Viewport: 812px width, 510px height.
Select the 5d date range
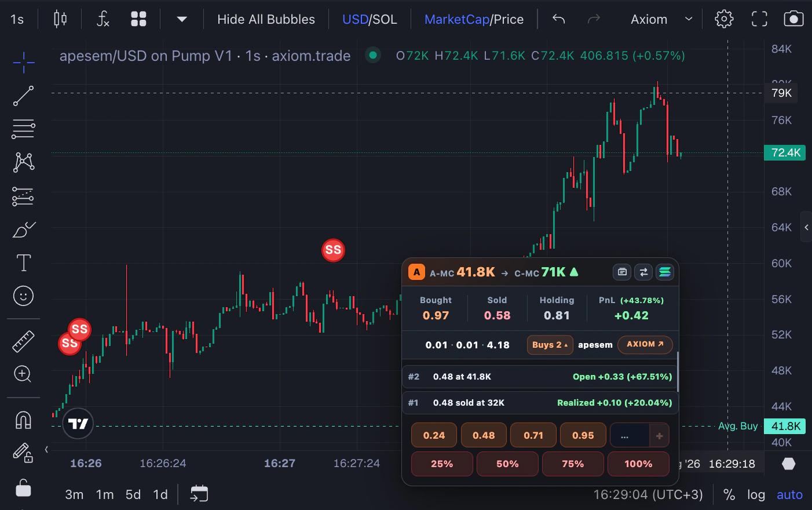coord(133,494)
